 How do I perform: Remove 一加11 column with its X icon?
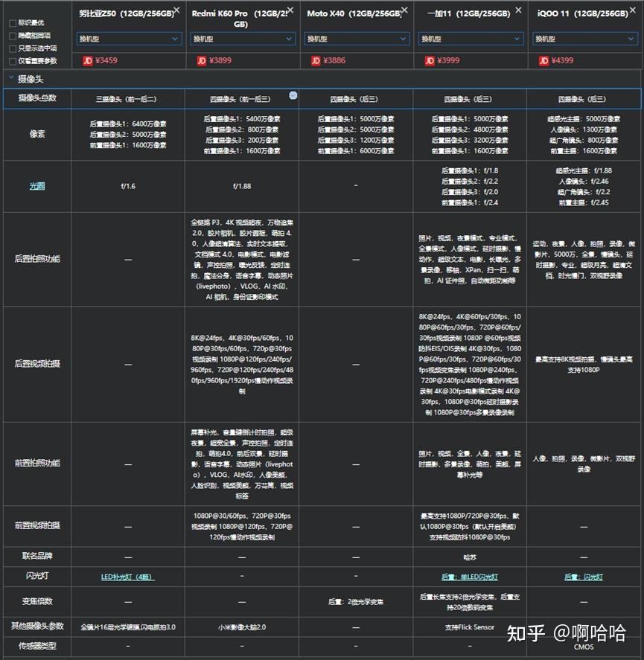coord(518,10)
